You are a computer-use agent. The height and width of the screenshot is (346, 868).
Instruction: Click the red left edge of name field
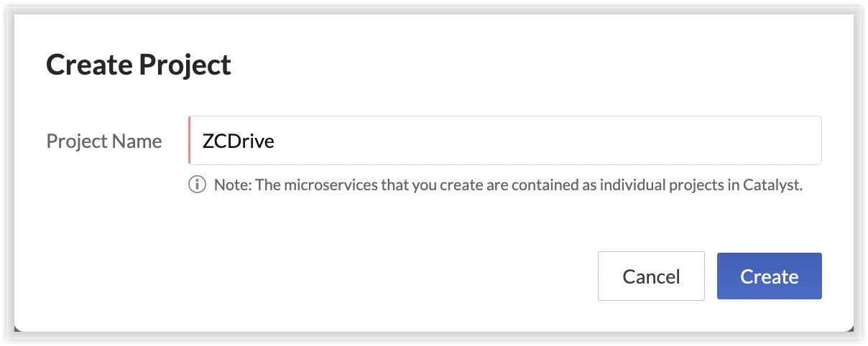tap(190, 141)
